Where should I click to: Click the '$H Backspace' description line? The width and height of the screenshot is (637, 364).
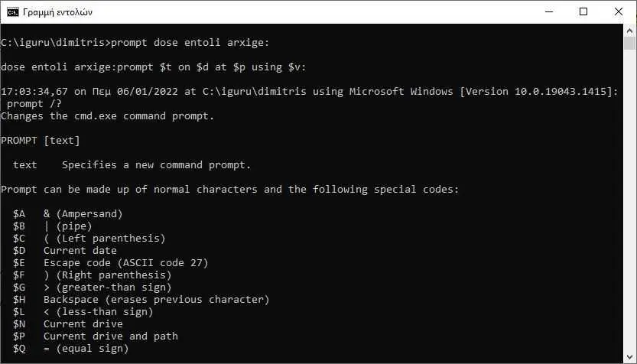[x=141, y=300]
